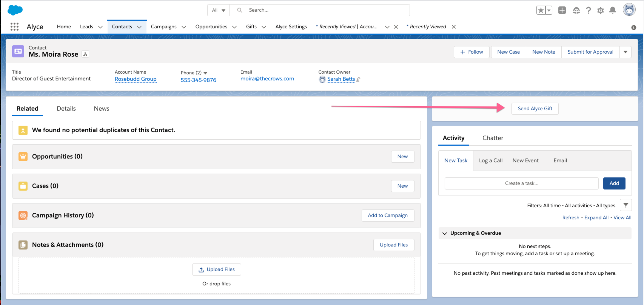The image size is (644, 305).
Task: Click Upload Files in Notes & Attachments header
Action: coord(394,245)
